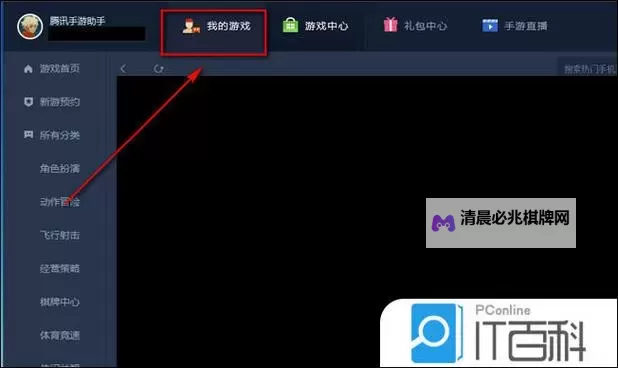This screenshot has height=368, width=618.
Task: Open the 礼包中心 tab
Action: [415, 26]
